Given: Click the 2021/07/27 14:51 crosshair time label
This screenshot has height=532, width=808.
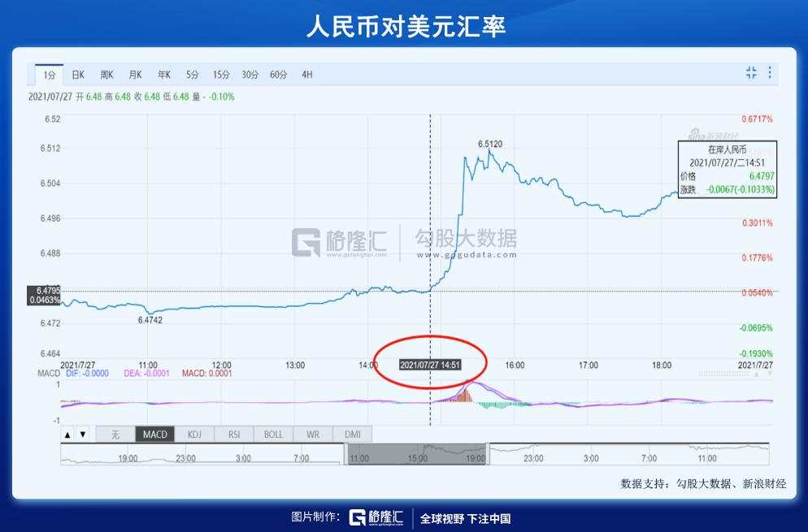Looking at the screenshot, I should click(x=430, y=365).
